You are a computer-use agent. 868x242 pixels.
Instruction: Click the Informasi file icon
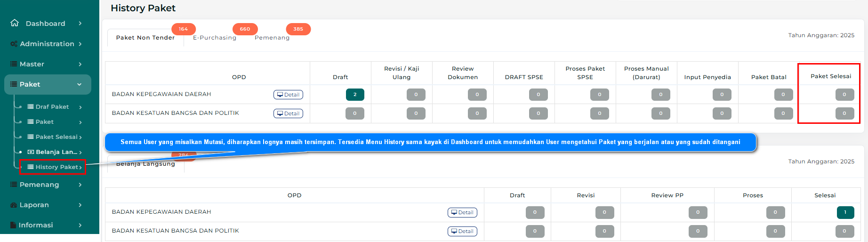tap(13, 225)
